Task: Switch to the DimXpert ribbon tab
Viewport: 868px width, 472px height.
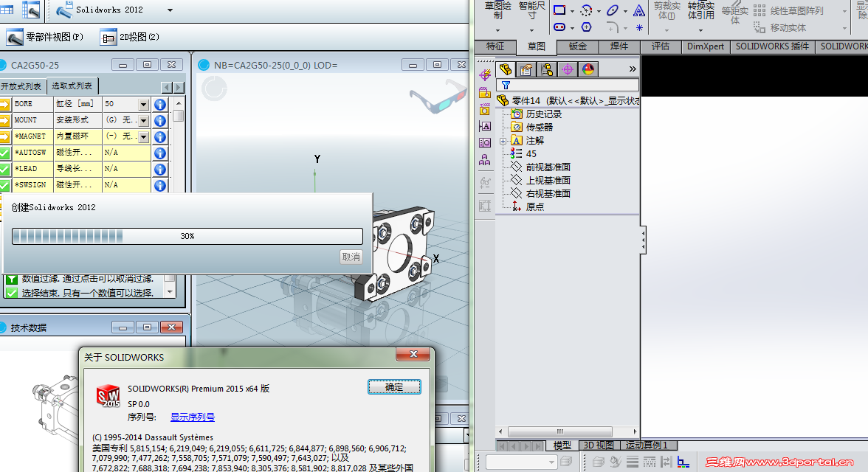Action: click(x=706, y=46)
